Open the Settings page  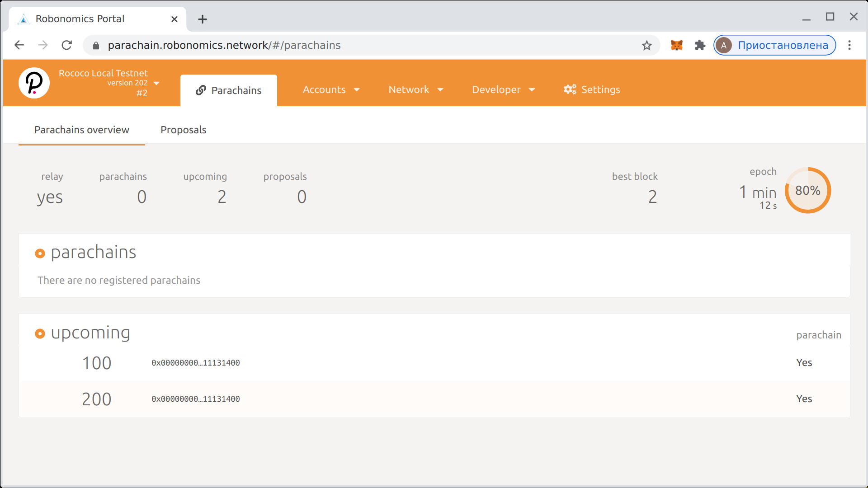click(x=592, y=89)
